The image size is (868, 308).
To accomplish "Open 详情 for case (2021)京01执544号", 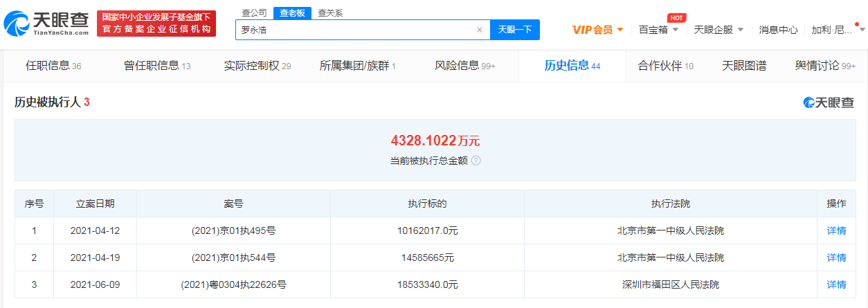I will 836,257.
